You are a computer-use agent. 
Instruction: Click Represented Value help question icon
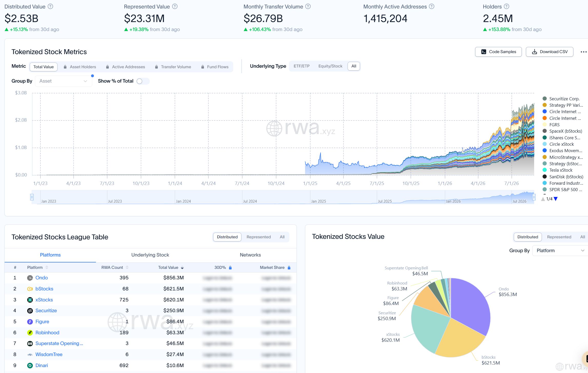[175, 7]
